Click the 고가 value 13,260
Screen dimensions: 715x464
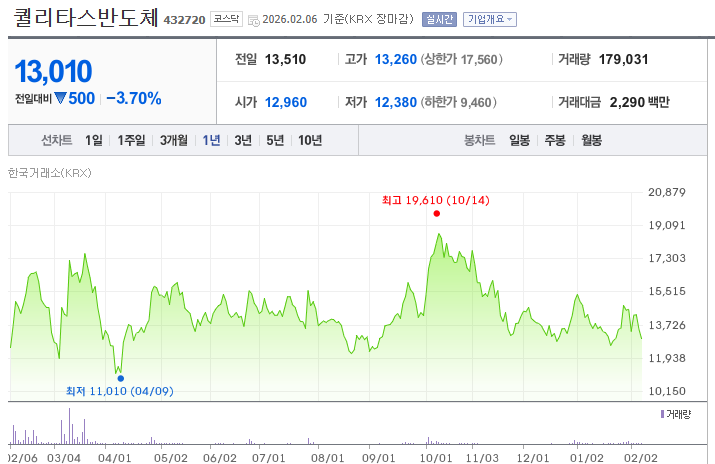tap(396, 59)
